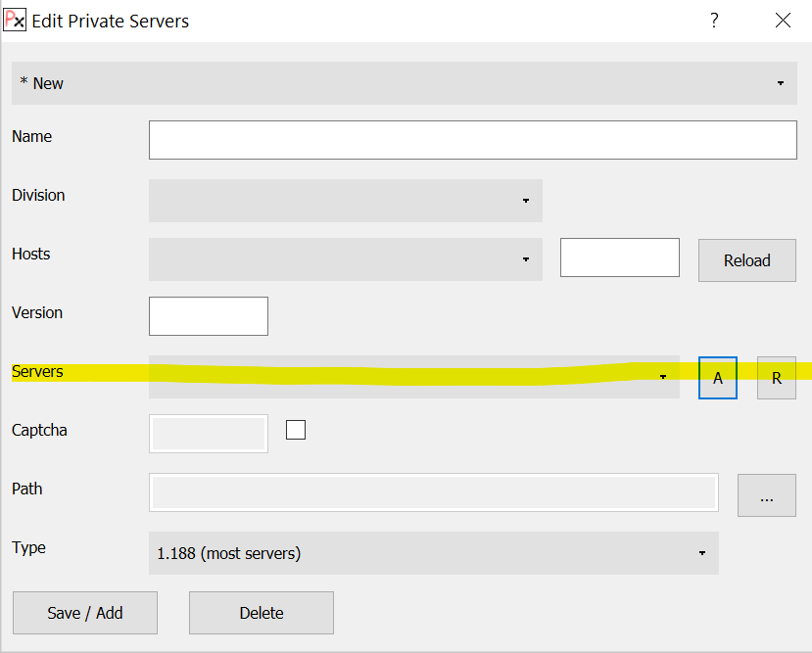
Task: Click the R button next to Servers
Action: 776,378
